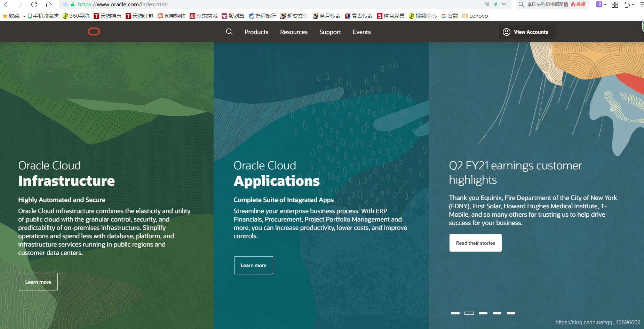Click the Oracle Cloud Applications heading
The image size is (644, 329).
pyautogui.click(x=277, y=174)
